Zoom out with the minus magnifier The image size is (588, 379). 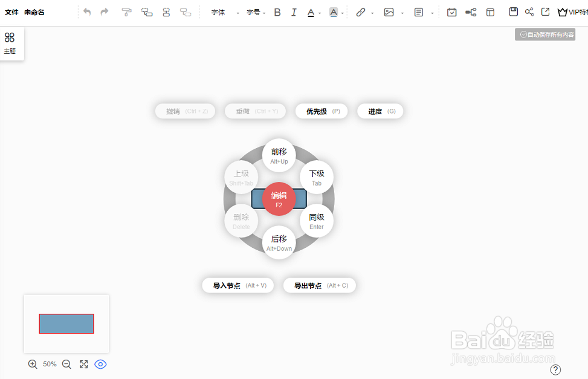tap(66, 364)
